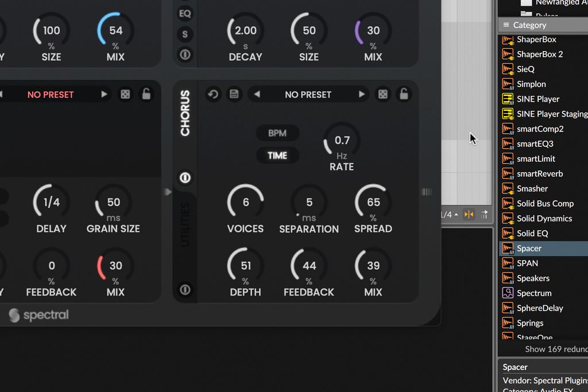The image size is (588, 392).
Task: Enable BPM sync mode for the rate
Action: coord(277,133)
